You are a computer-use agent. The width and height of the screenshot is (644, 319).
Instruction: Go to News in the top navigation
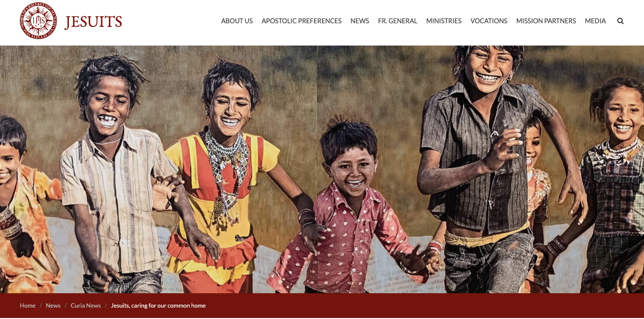pyautogui.click(x=360, y=21)
